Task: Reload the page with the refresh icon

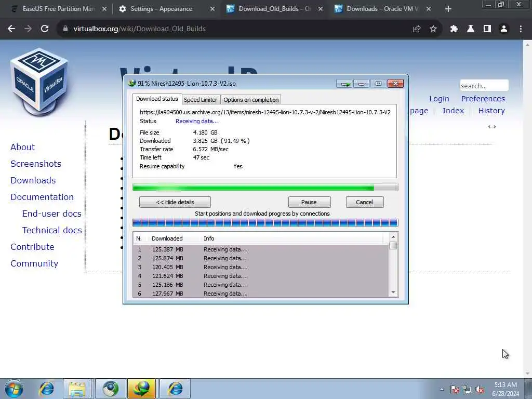Action: click(x=45, y=29)
